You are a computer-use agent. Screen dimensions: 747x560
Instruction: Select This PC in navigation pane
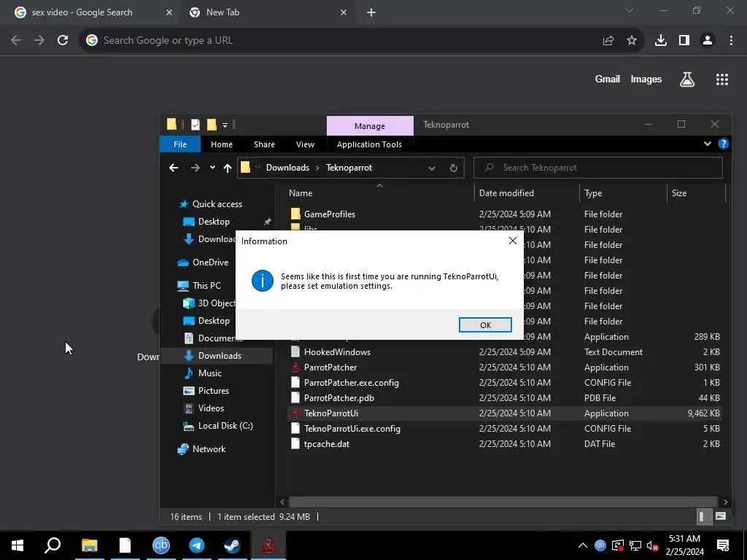(x=206, y=286)
